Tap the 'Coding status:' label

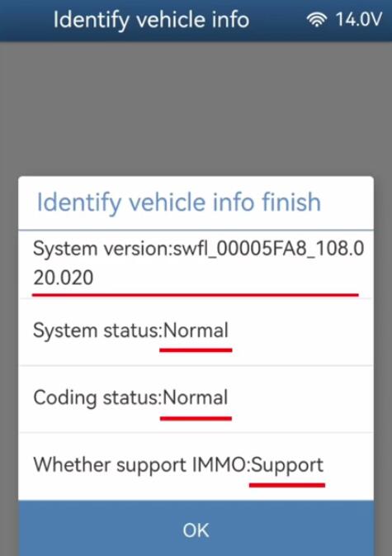tap(97, 398)
